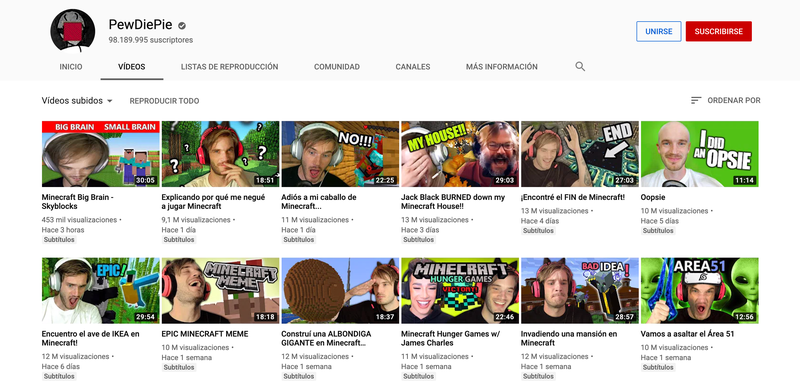Open the giant meatball video thumbnail
The image size is (800, 392).
point(340,290)
